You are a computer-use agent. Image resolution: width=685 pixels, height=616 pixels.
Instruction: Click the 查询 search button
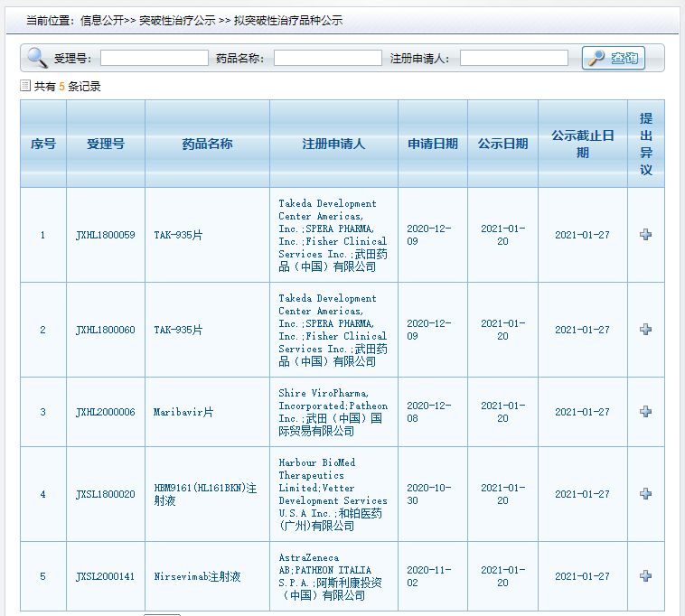(x=614, y=58)
